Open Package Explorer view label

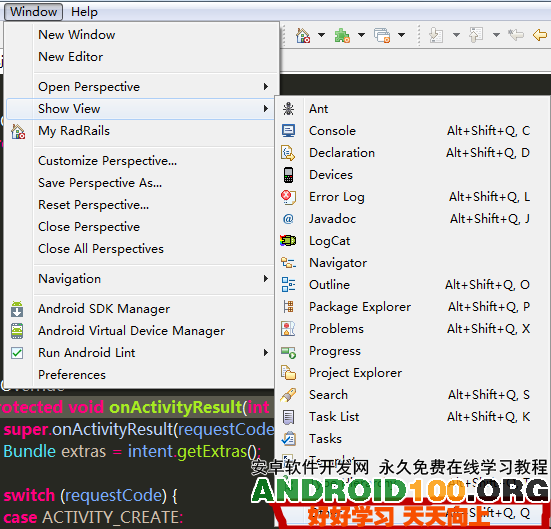click(360, 307)
